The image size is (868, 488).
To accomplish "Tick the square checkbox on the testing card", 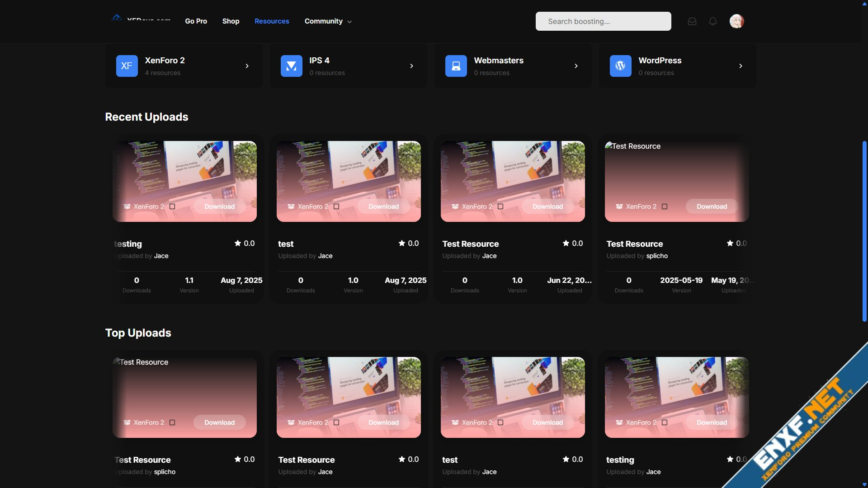I will tap(172, 206).
